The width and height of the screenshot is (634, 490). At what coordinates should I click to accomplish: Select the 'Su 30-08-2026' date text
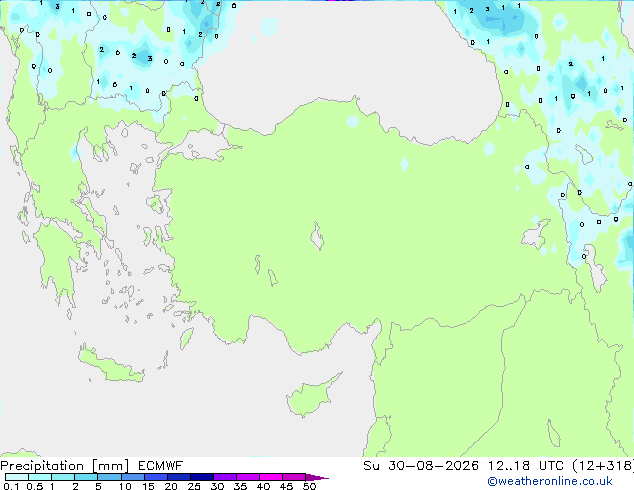[421, 466]
